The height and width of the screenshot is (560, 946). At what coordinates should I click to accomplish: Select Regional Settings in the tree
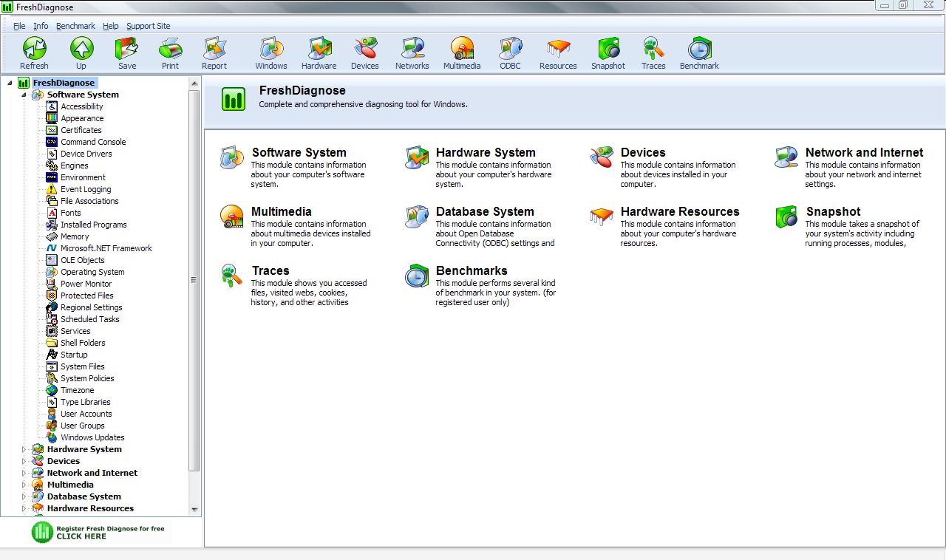pos(92,307)
